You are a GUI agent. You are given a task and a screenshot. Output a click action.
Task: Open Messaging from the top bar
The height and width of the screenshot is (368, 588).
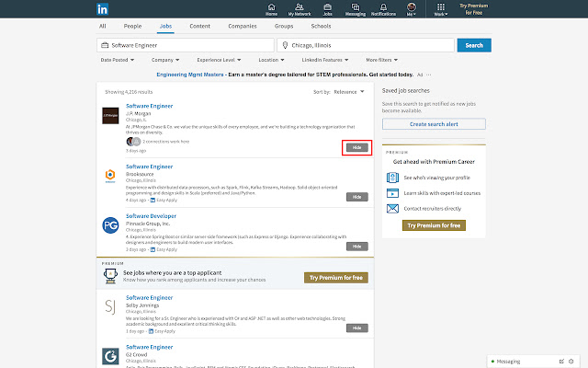tap(356, 9)
